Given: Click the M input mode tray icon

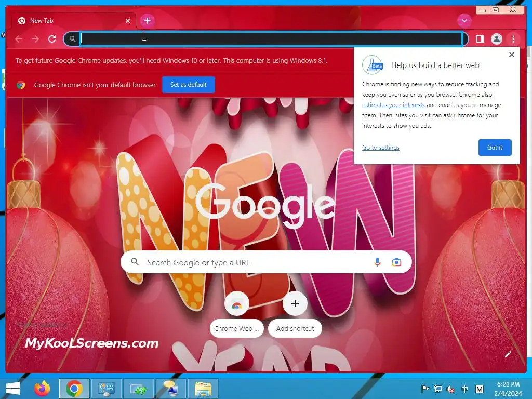Looking at the screenshot, I should (x=480, y=389).
